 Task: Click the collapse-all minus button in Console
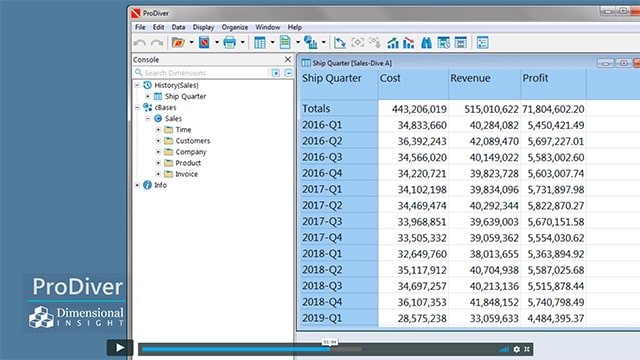point(289,73)
